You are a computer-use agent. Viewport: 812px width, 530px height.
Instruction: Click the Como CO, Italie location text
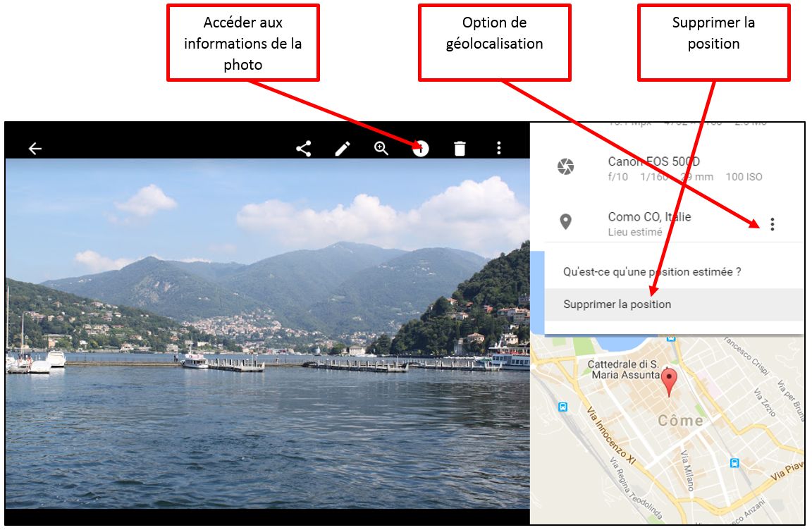click(649, 217)
